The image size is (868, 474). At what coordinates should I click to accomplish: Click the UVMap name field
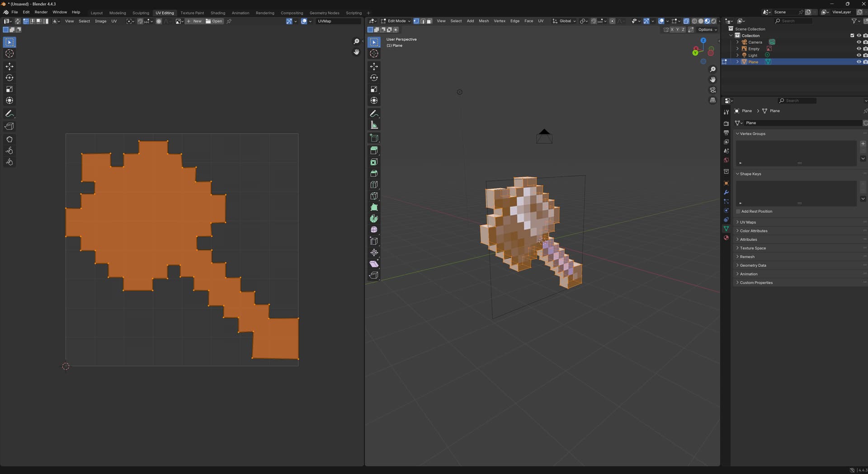[338, 21]
